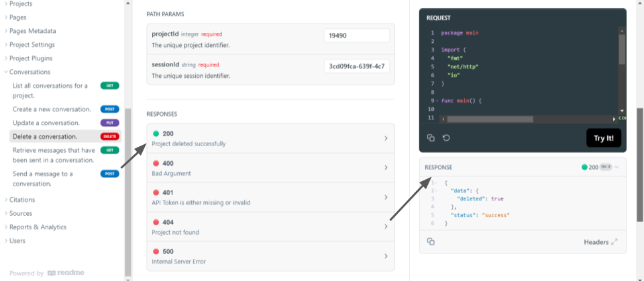This screenshot has height=281, width=644.
Task: Collapse the "data" JSON fold arrow
Action: (435, 190)
